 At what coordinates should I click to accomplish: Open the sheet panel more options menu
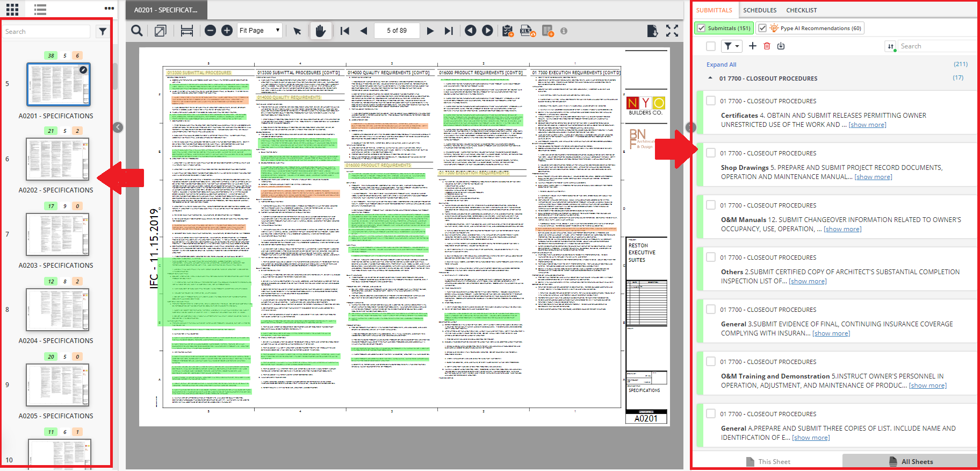pyautogui.click(x=109, y=9)
